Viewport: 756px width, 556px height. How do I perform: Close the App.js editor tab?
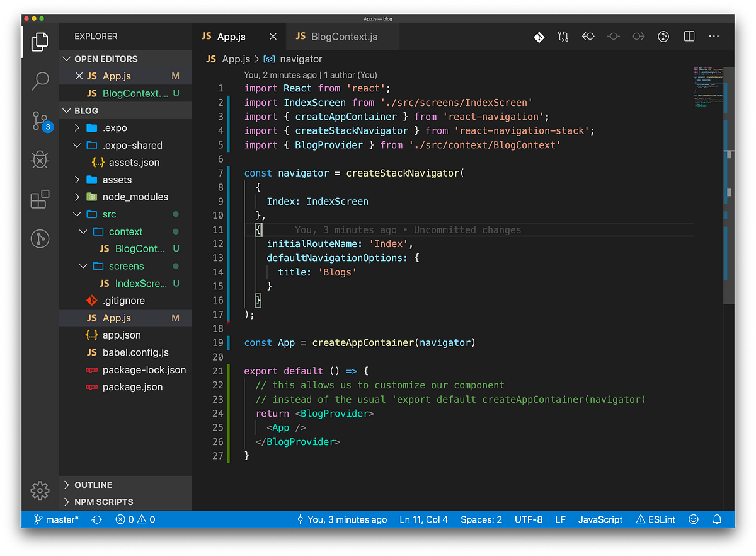point(273,37)
